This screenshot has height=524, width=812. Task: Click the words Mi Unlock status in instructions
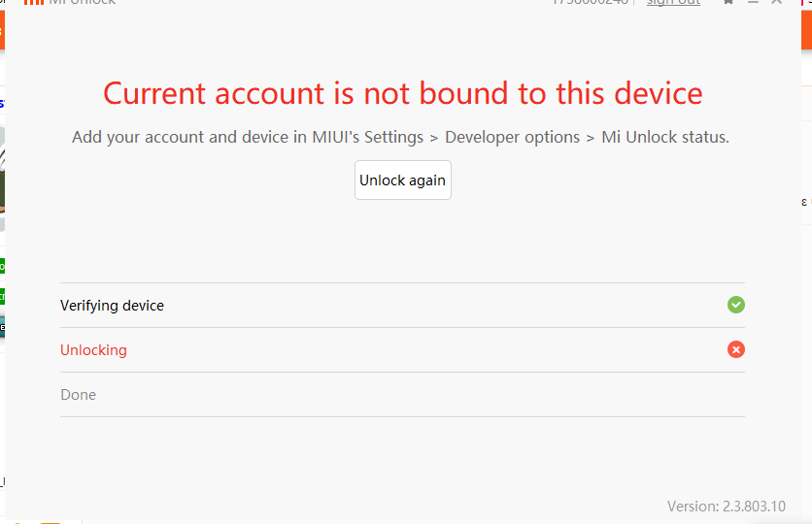(x=664, y=137)
